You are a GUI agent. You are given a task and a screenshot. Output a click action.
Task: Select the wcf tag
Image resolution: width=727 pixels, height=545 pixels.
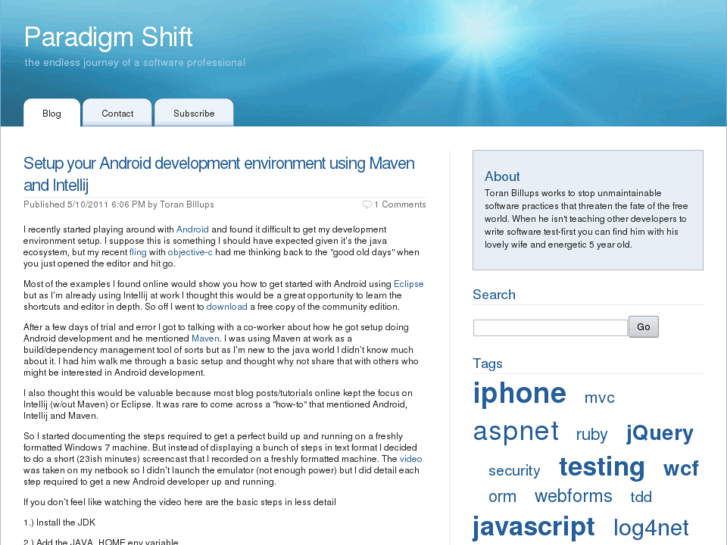681,468
